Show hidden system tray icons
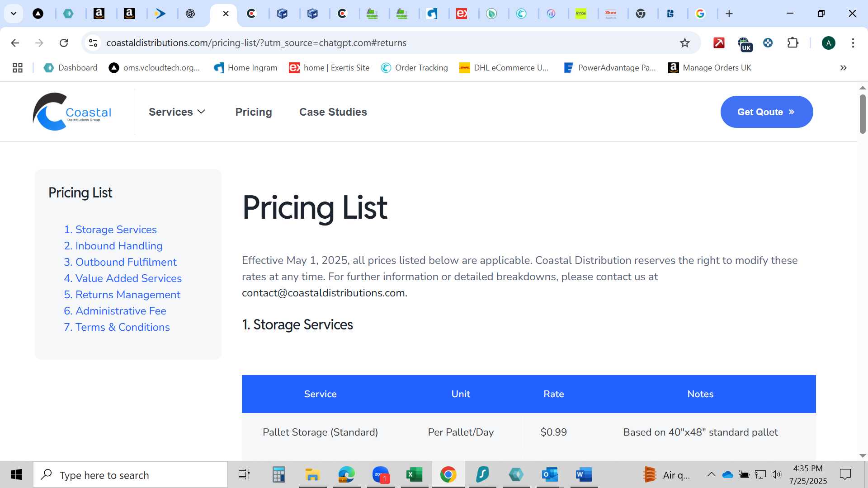Viewport: 868px width, 488px height. (711, 474)
